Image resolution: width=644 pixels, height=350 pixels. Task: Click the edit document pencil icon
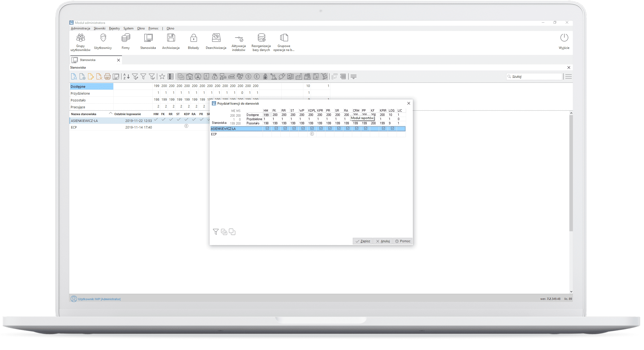click(91, 76)
